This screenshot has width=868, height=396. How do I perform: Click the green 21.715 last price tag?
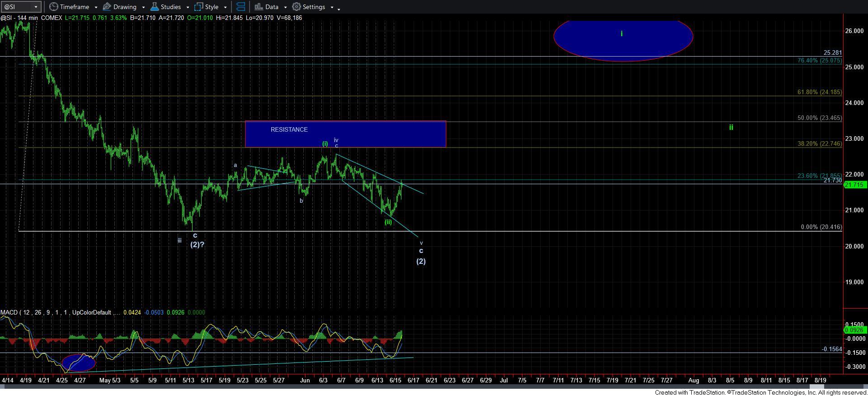[855, 185]
